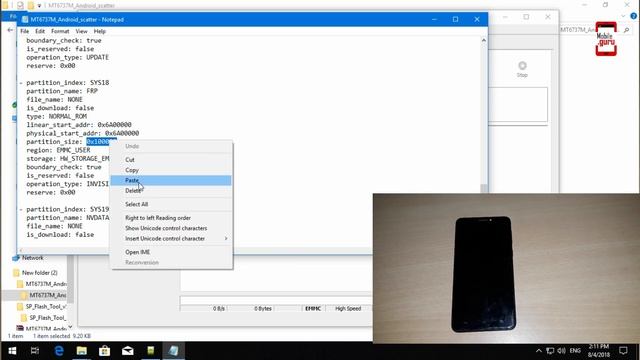Click the Notepad horizontal scroll left arrow

click(x=21, y=250)
